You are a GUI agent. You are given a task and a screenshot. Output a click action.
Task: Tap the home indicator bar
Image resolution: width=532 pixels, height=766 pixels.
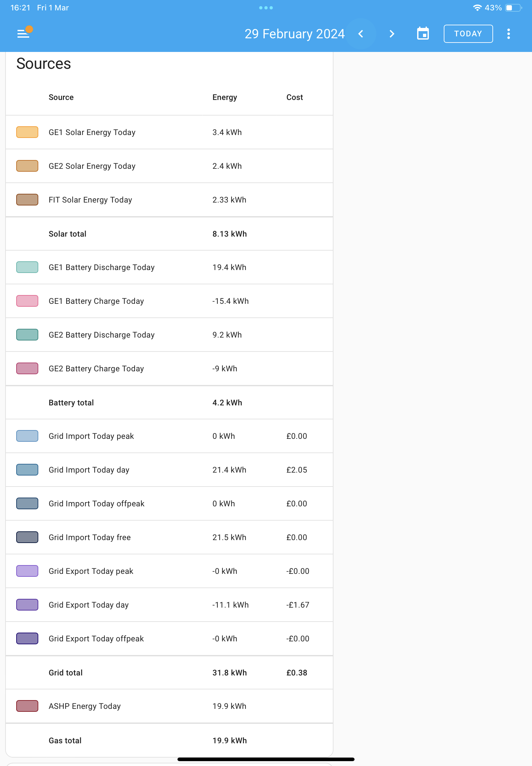266,759
